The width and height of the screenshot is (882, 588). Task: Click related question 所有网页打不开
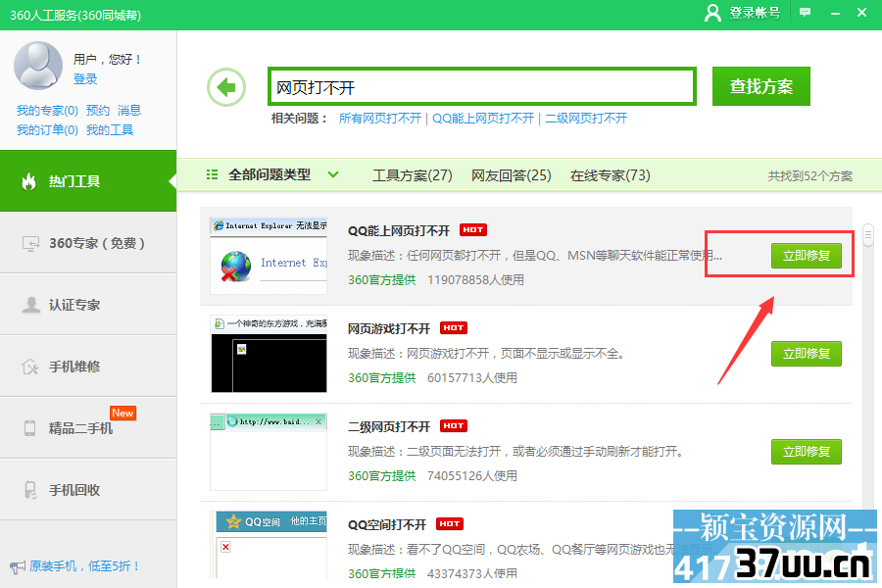(379, 119)
